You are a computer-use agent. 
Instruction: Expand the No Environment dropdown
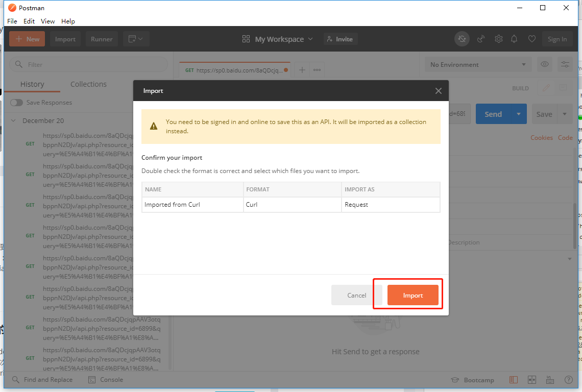[478, 64]
